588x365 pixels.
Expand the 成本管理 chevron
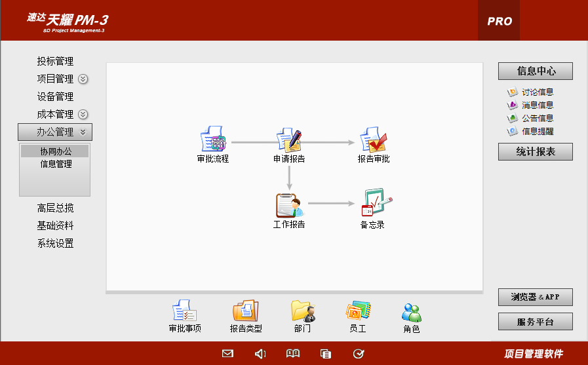tap(83, 115)
